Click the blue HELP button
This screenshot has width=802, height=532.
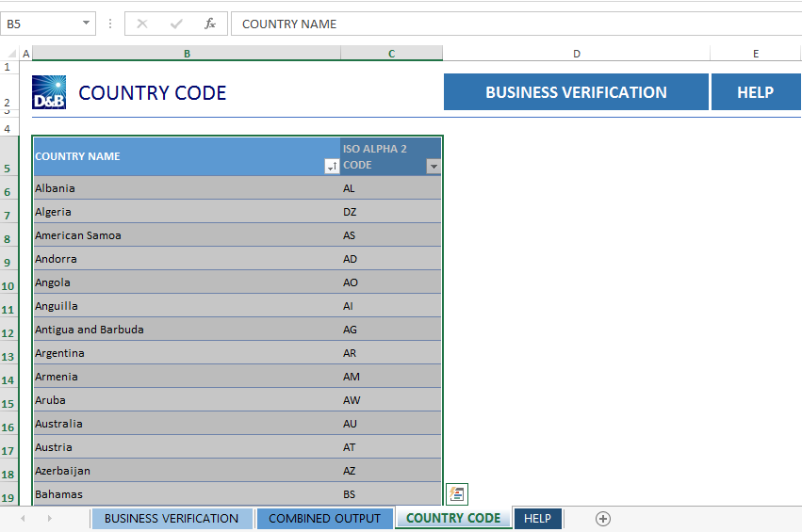click(756, 92)
